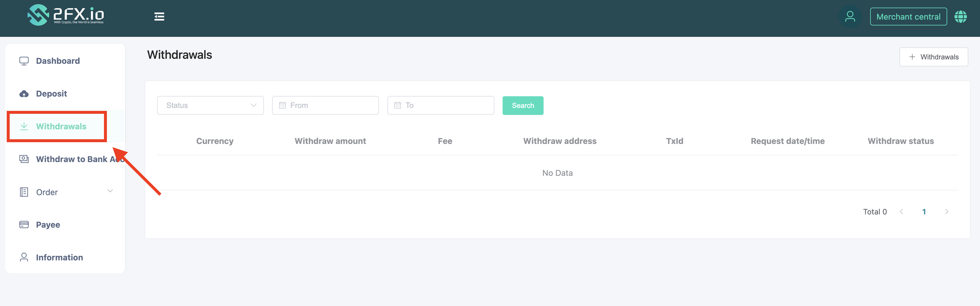
Task: Click the Total 0 label
Action: 875,212
